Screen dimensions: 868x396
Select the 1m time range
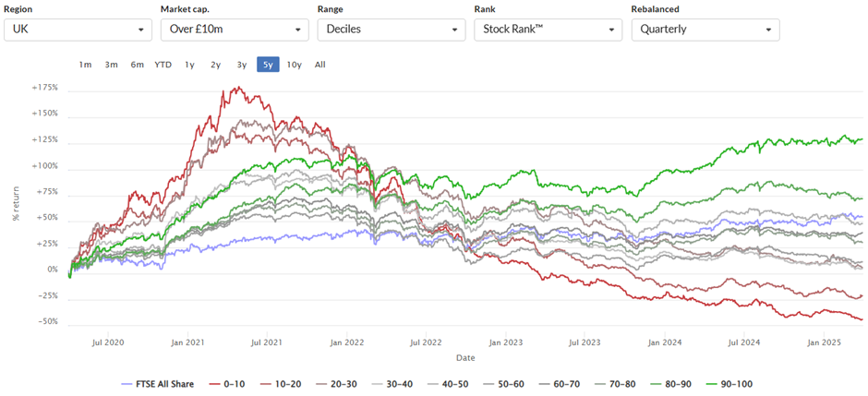tap(85, 65)
